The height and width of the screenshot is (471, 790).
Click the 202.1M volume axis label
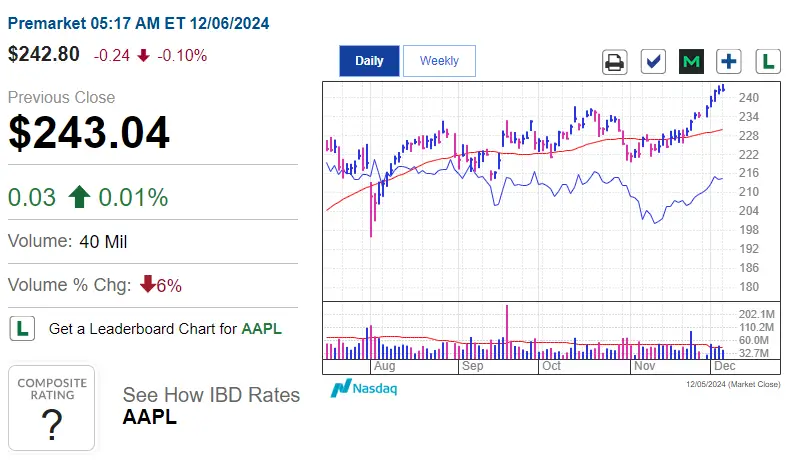pos(757,314)
